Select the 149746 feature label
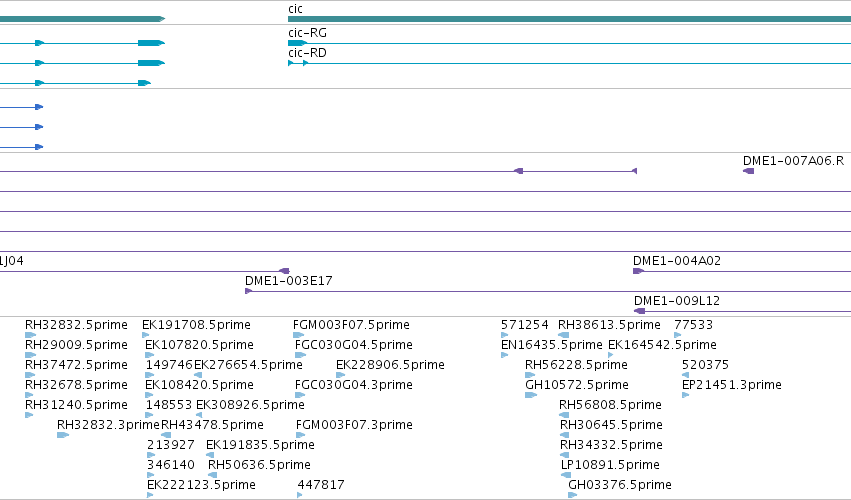Screen dimensions: 851x500 tap(169, 365)
